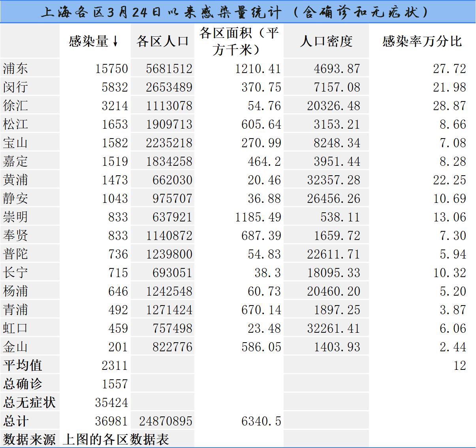
Task: Click 徐汇 infection rate 28.87
Action: 450,106
